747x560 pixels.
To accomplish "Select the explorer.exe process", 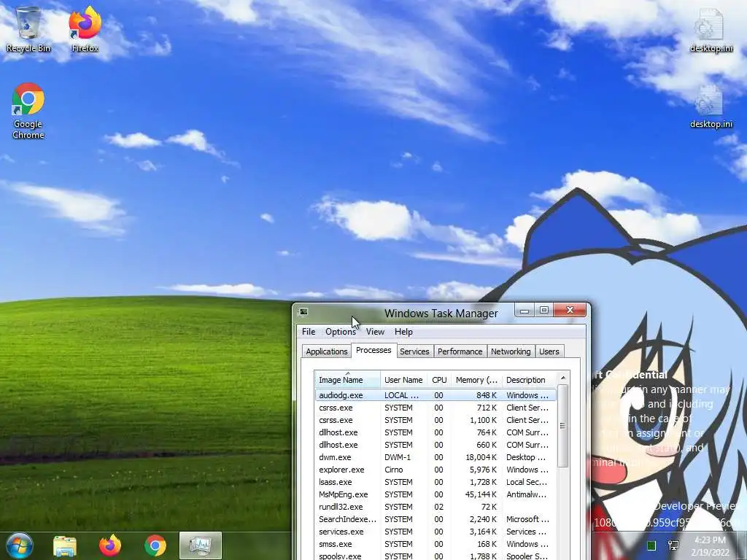I will coord(436,470).
